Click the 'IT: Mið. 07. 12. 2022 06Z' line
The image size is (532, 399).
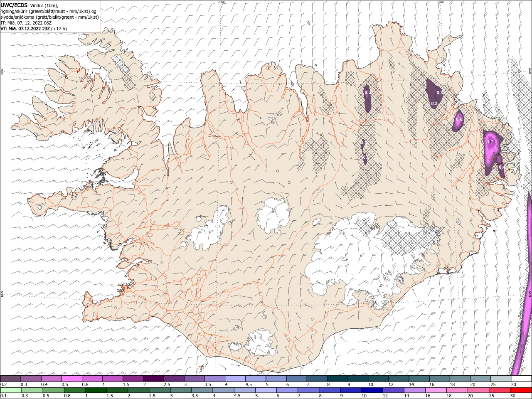tap(26, 23)
